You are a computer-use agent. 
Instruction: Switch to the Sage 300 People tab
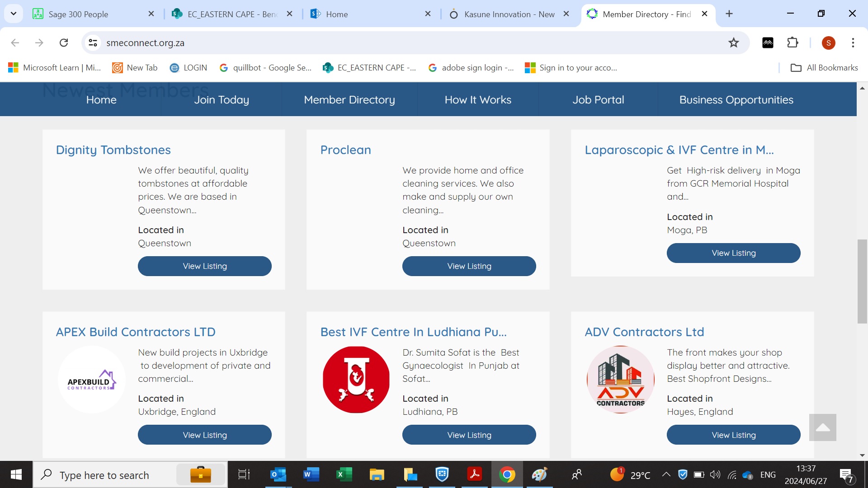[x=79, y=14]
